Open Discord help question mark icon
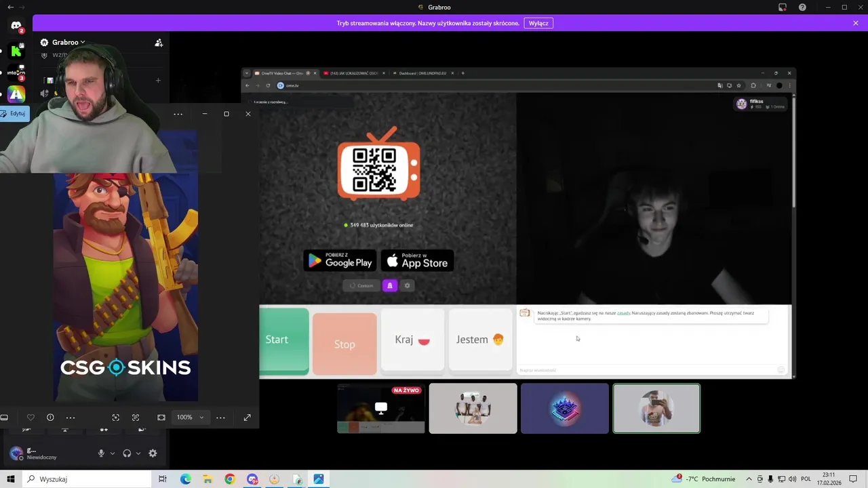This screenshot has width=868, height=488. point(803,7)
